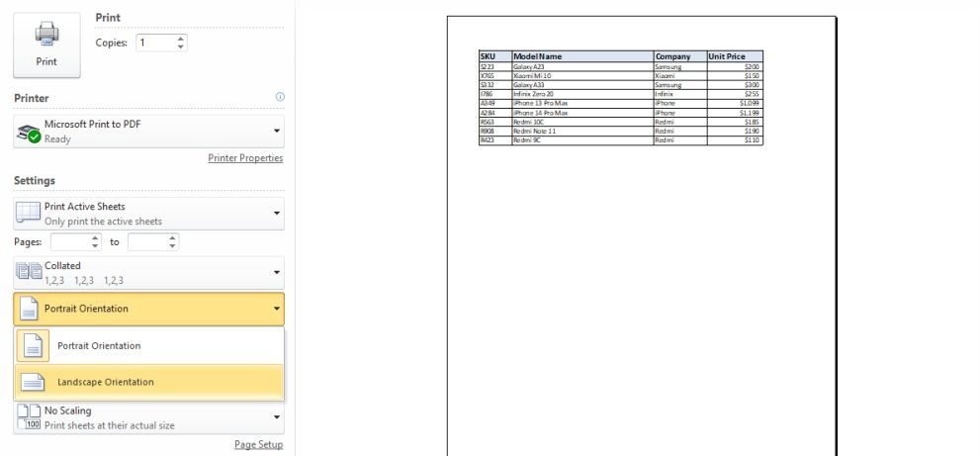
Task: Click the No Scaling 100 icon
Action: click(x=29, y=417)
